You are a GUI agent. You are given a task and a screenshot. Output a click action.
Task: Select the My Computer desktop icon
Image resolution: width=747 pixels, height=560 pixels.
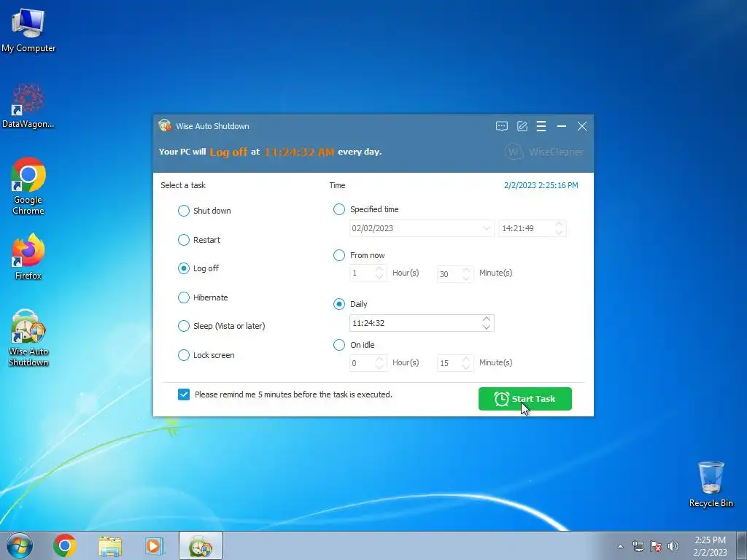pos(28,29)
